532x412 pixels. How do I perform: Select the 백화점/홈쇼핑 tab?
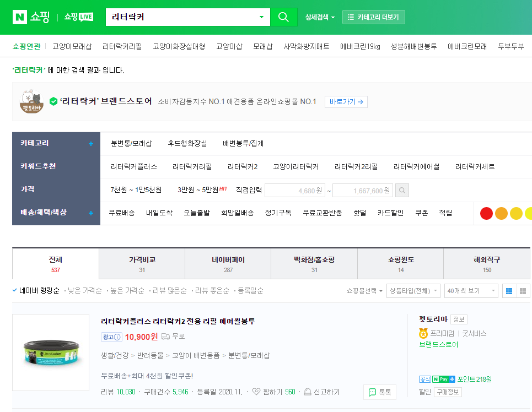coord(314,264)
